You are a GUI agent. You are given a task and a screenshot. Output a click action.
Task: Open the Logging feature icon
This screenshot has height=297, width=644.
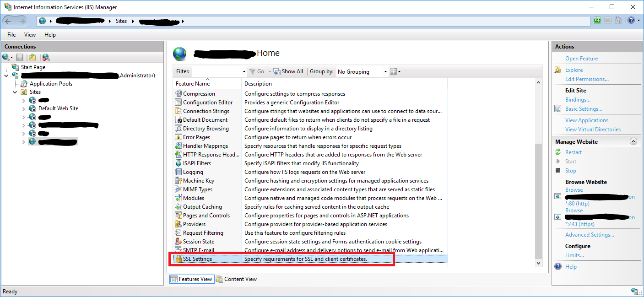coord(179,172)
